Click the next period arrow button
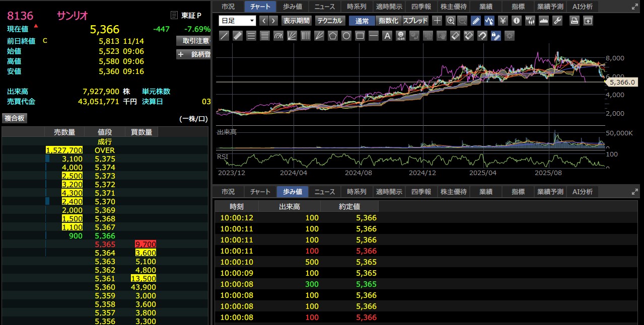Viewport: 644px width, 325px height. pos(273,21)
